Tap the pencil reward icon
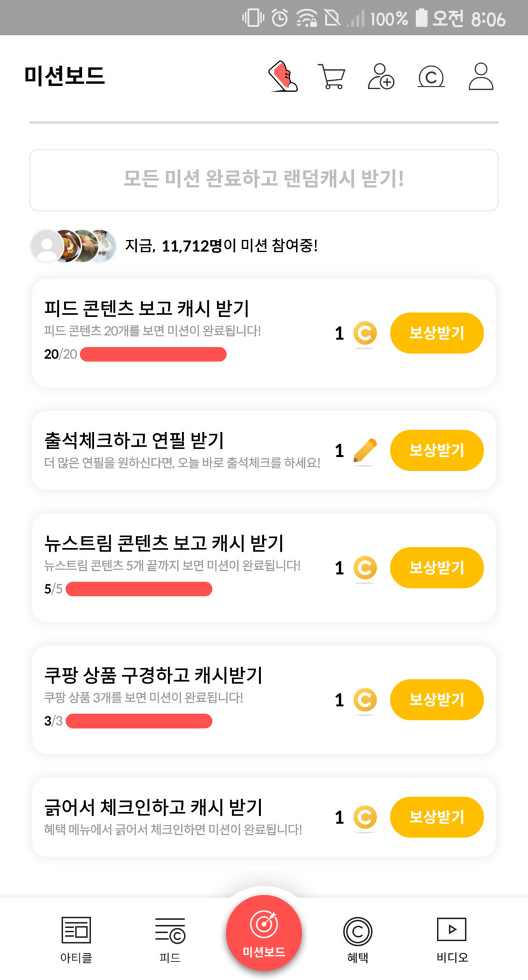The image size is (528, 980). pyautogui.click(x=365, y=451)
